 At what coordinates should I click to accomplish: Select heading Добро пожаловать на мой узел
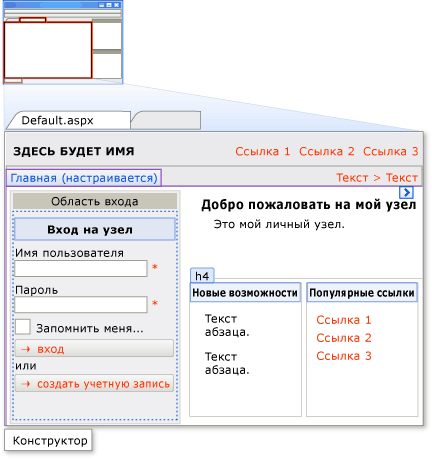tap(309, 204)
